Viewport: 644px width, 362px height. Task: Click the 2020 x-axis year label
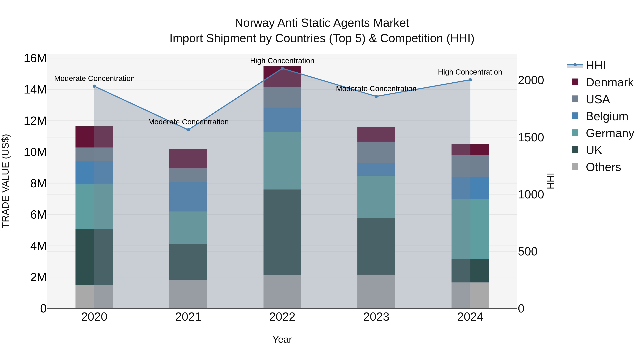94,317
